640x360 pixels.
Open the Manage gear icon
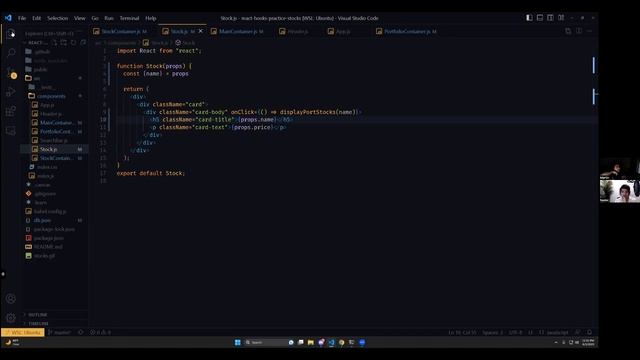click(x=11, y=318)
